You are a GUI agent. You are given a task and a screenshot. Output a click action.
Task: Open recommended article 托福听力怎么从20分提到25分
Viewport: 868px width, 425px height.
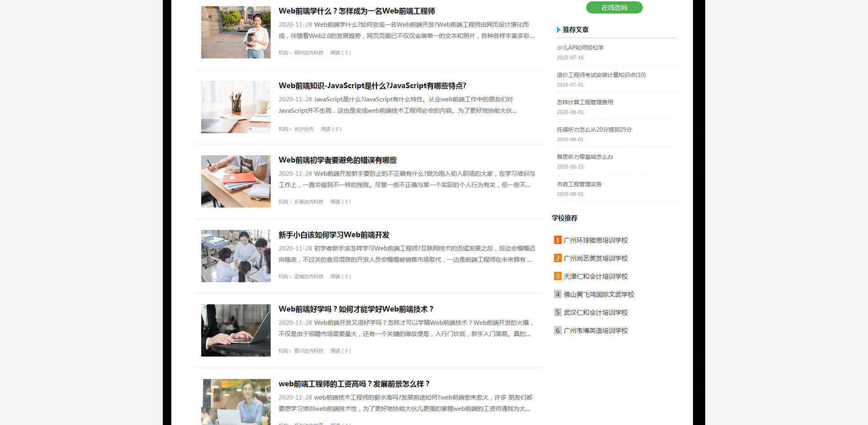pos(594,129)
